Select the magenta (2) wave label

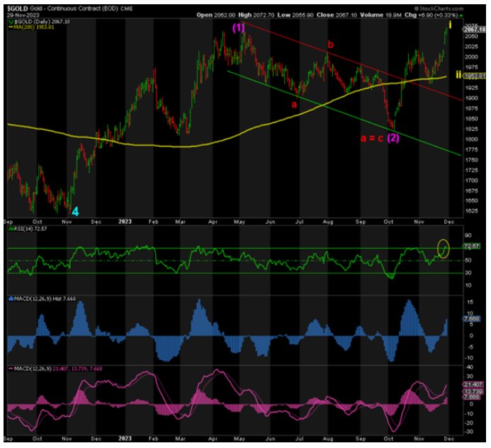click(x=394, y=137)
